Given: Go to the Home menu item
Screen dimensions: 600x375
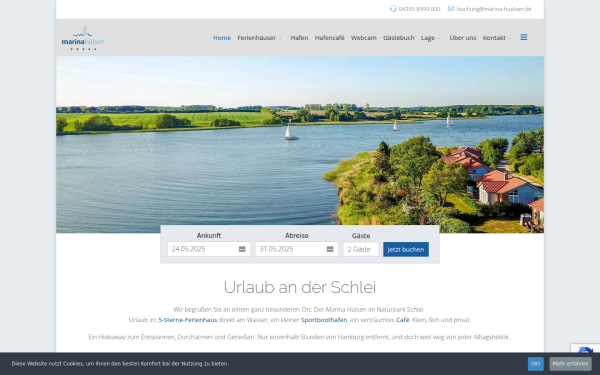Looking at the screenshot, I should point(222,38).
